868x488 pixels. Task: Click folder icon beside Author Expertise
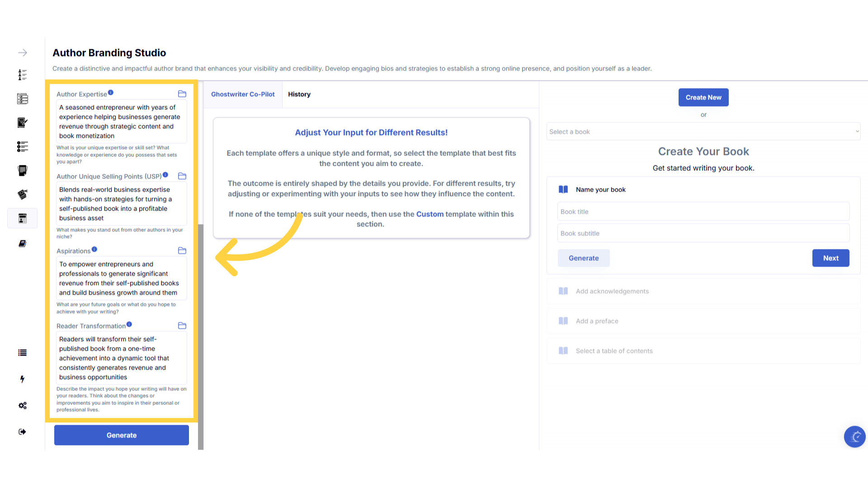[x=182, y=94]
